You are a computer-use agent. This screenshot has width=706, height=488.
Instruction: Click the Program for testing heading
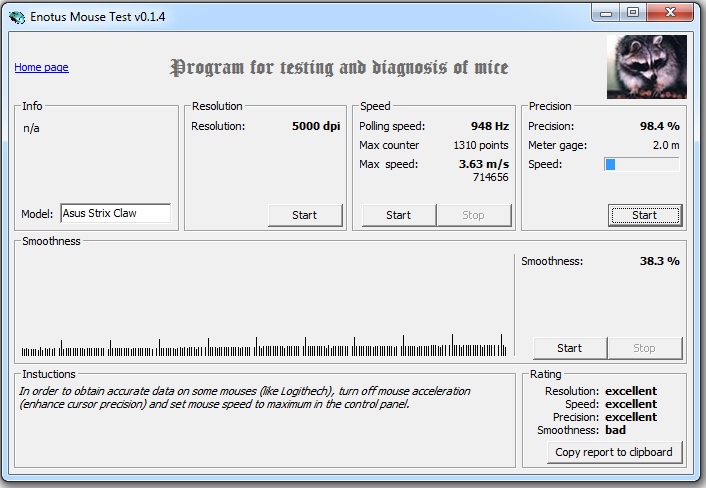(x=339, y=68)
